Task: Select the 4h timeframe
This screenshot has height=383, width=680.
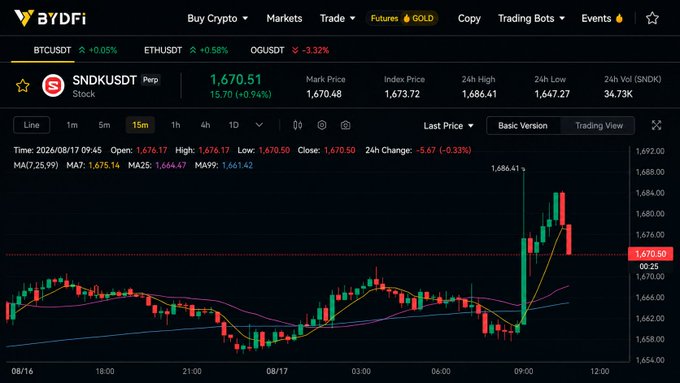Action: tap(205, 125)
